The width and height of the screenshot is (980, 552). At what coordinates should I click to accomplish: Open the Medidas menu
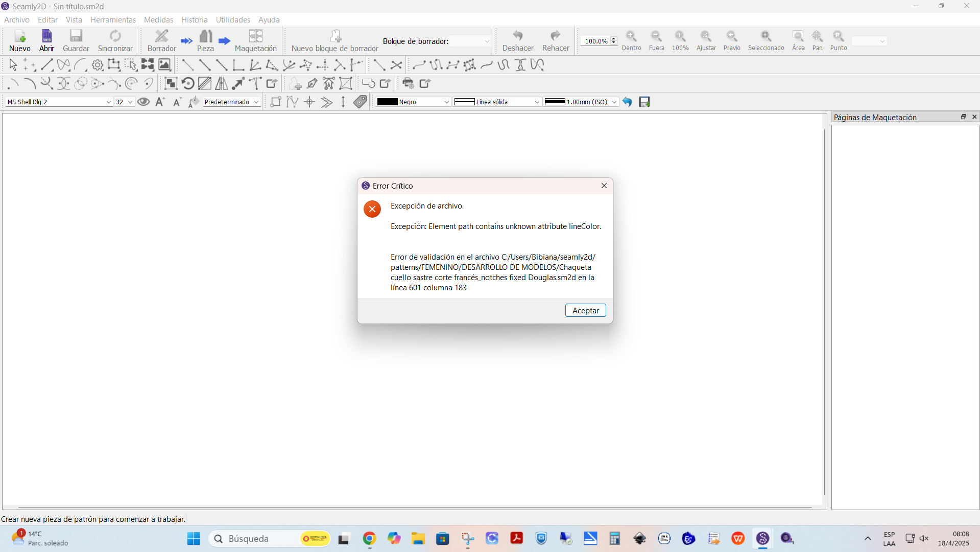[158, 19]
